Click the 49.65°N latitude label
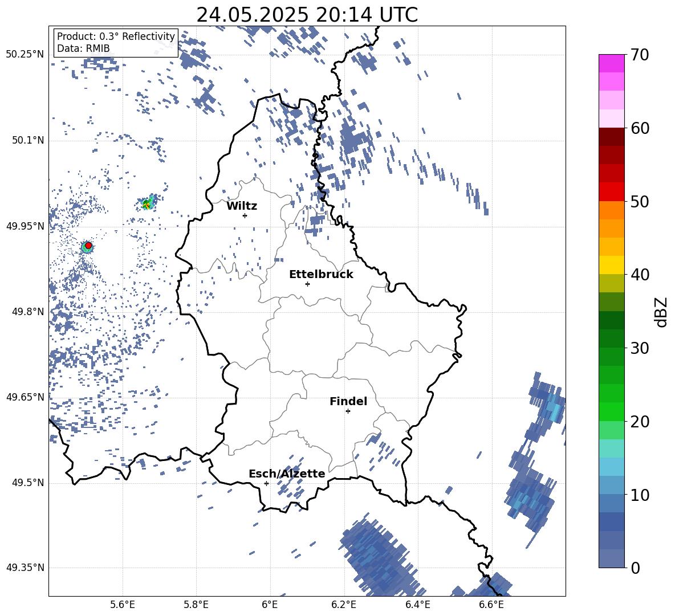This screenshot has width=675, height=616. (25, 397)
